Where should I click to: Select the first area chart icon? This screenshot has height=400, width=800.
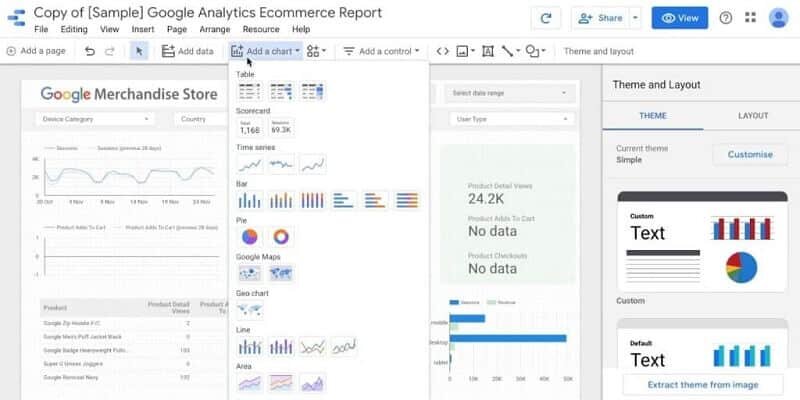250,383
